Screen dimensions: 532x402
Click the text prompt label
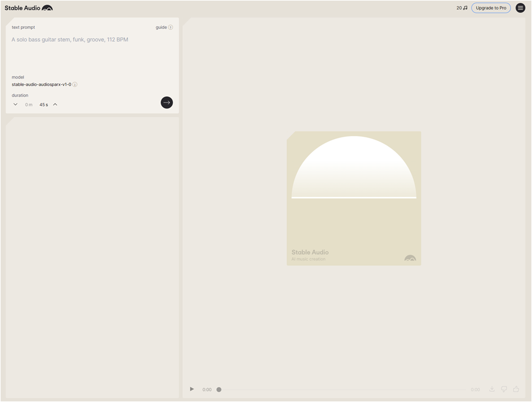coord(23,28)
